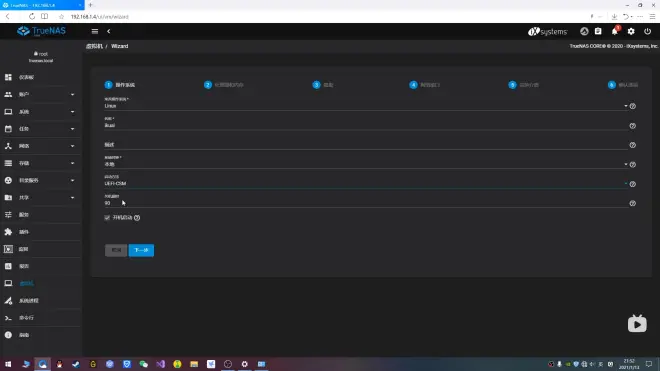660x371 pixels.
Task: Expand the Network sidebar section arrow
Action: coord(72,146)
